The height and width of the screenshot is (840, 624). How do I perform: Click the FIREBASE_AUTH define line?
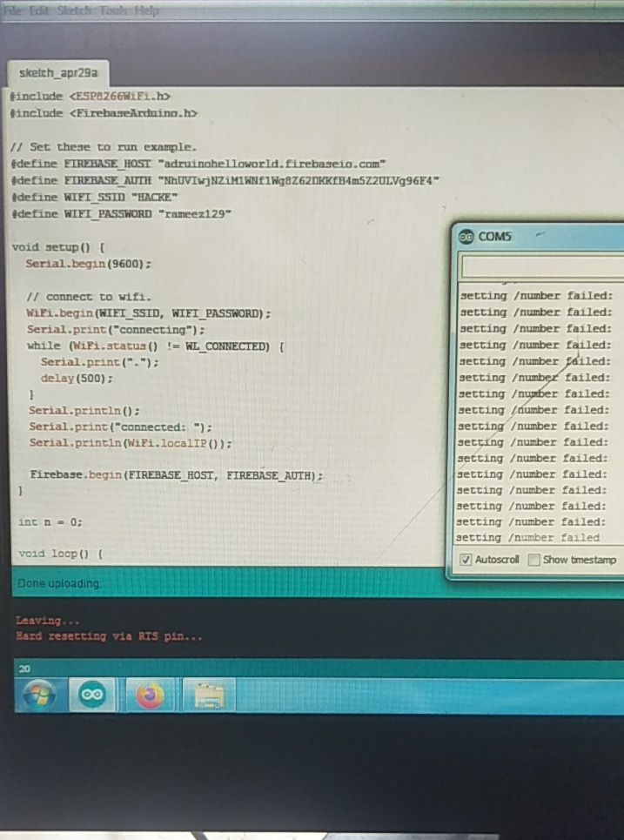point(225,180)
